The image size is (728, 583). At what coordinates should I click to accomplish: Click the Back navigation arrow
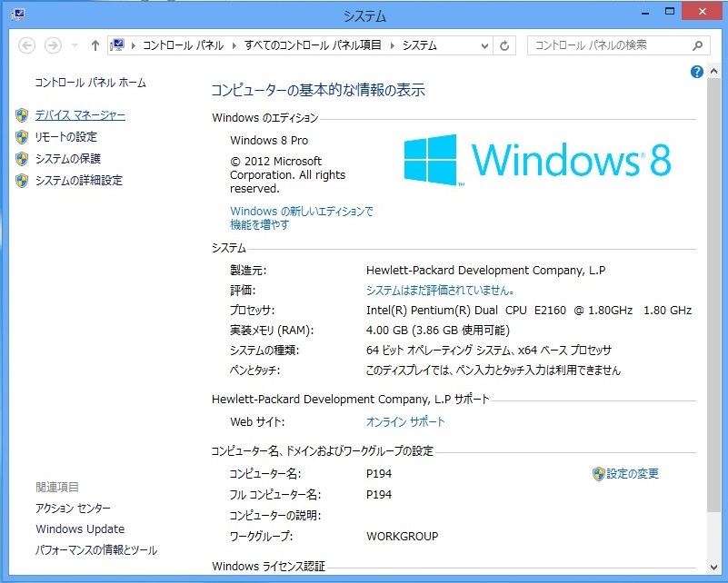click(x=27, y=45)
